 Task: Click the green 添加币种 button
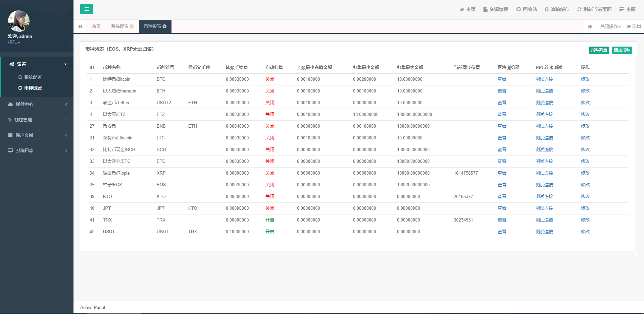[622, 50]
